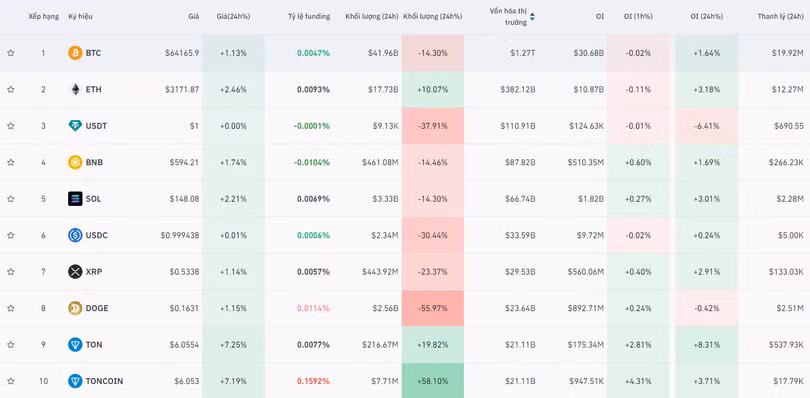Sort by OI (24h%) header
This screenshot has width=810, height=398.
coord(706,17)
